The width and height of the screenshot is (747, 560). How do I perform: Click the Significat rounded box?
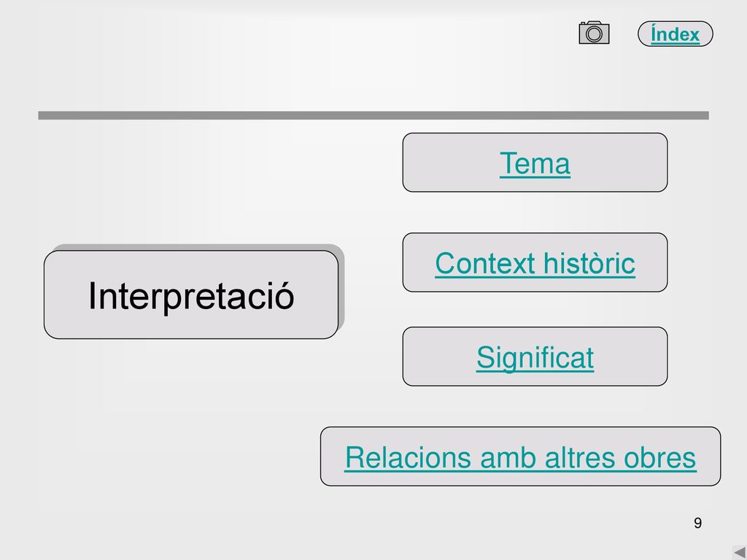coord(535,356)
